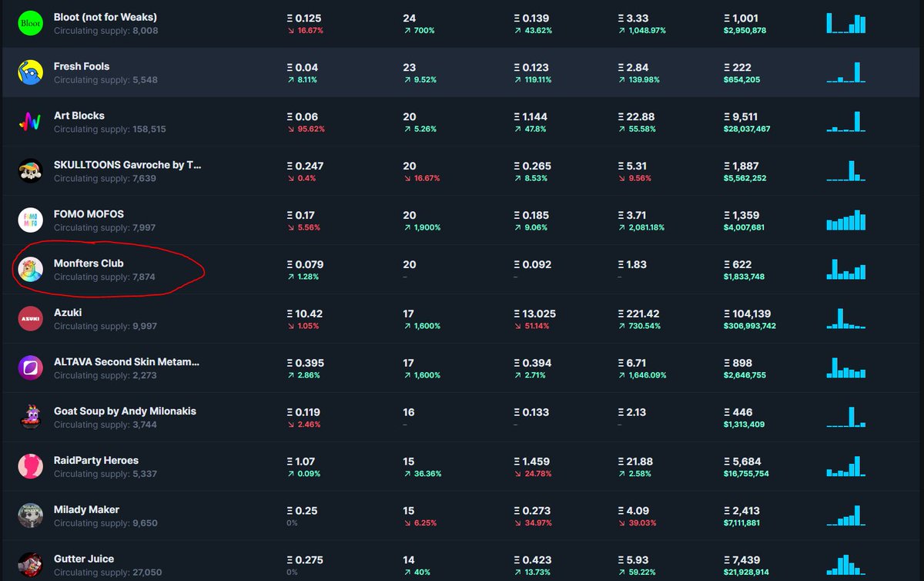Viewport: 924px width, 581px height.
Task: View the Fresh Fools sales sparkline chart
Action: point(846,72)
